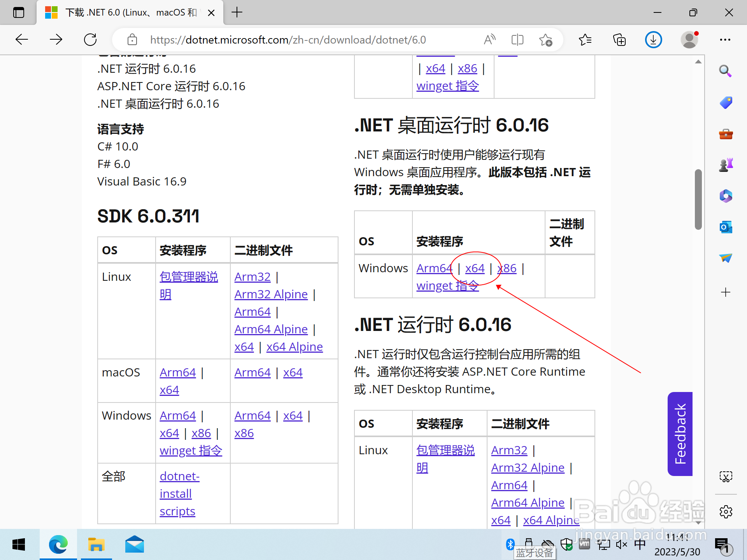Image resolution: width=747 pixels, height=560 pixels.
Task: Click the address bar URL
Action: pos(288,40)
